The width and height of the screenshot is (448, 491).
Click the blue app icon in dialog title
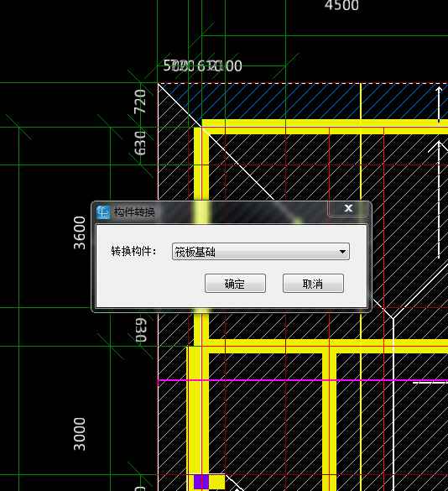pos(103,212)
